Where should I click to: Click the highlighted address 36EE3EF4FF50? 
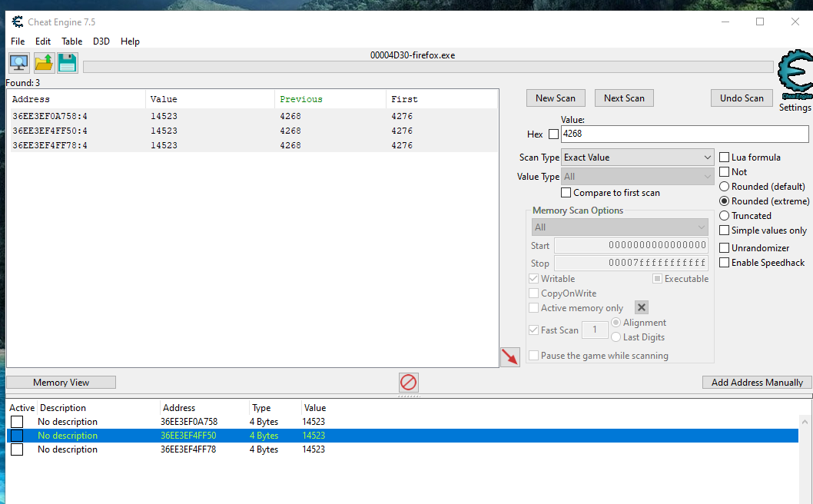pyautogui.click(x=188, y=436)
